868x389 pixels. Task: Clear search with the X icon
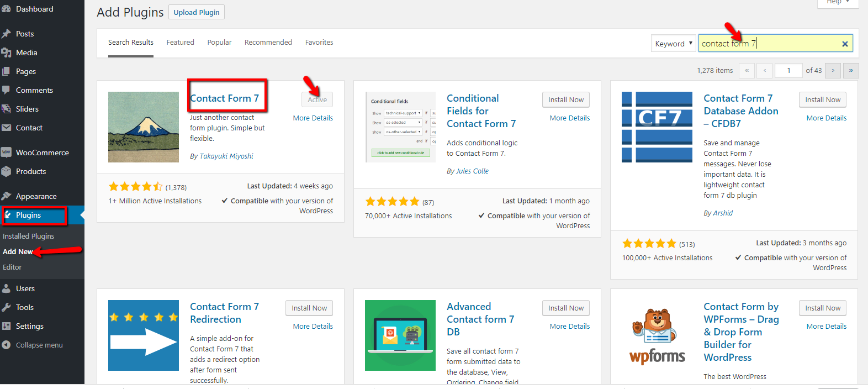coord(845,44)
